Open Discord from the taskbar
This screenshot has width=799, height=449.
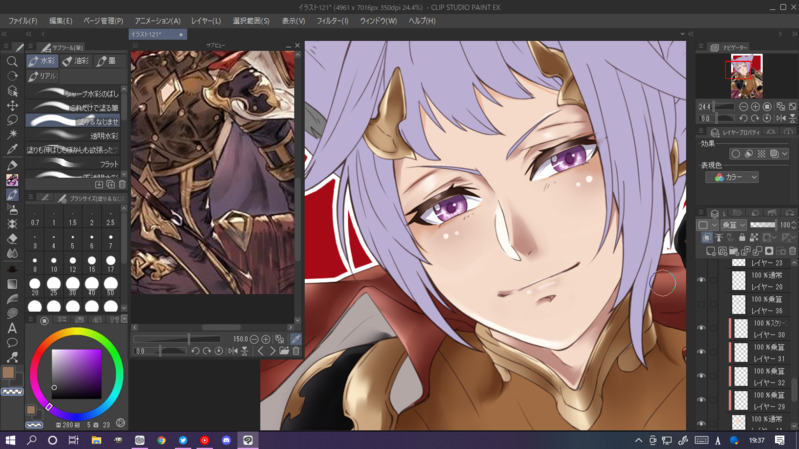pos(226,440)
